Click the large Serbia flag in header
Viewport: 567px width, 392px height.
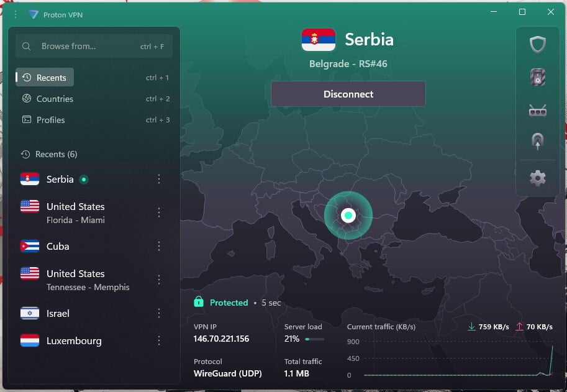click(318, 39)
